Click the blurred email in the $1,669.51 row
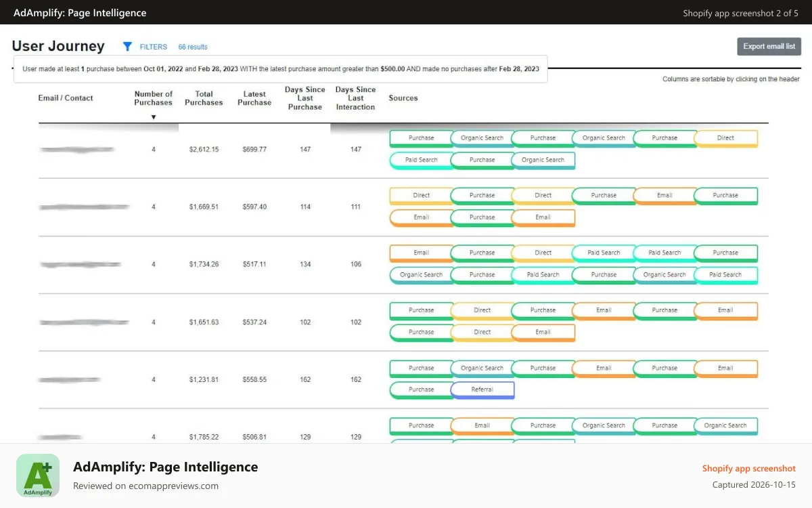812x508 pixels. coord(84,207)
